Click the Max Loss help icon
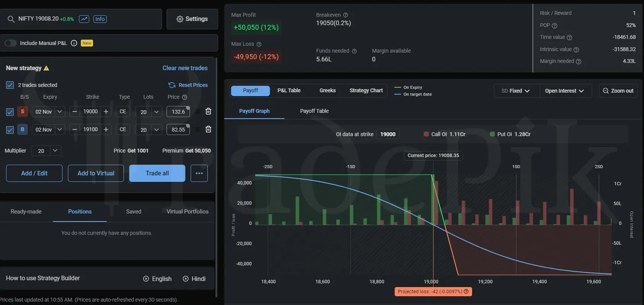Screen dimensions: 644x305 tap(259, 44)
